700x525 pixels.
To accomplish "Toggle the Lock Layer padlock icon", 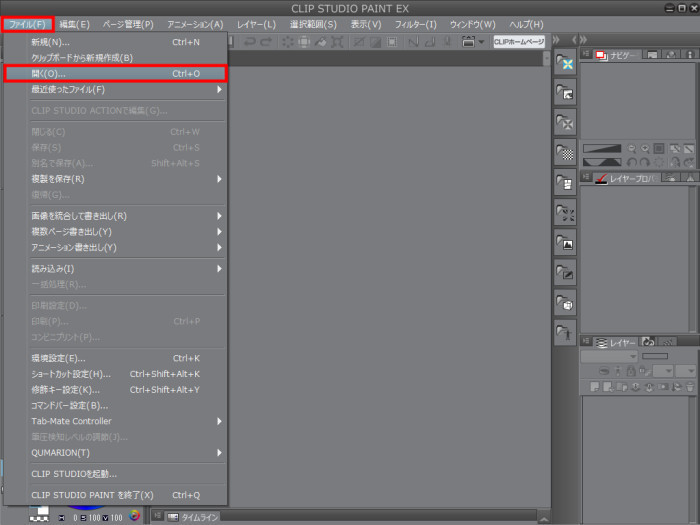I will [631, 371].
